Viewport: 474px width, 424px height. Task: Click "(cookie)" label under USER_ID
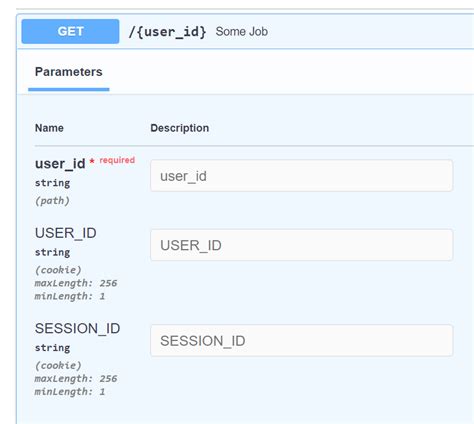(58, 270)
